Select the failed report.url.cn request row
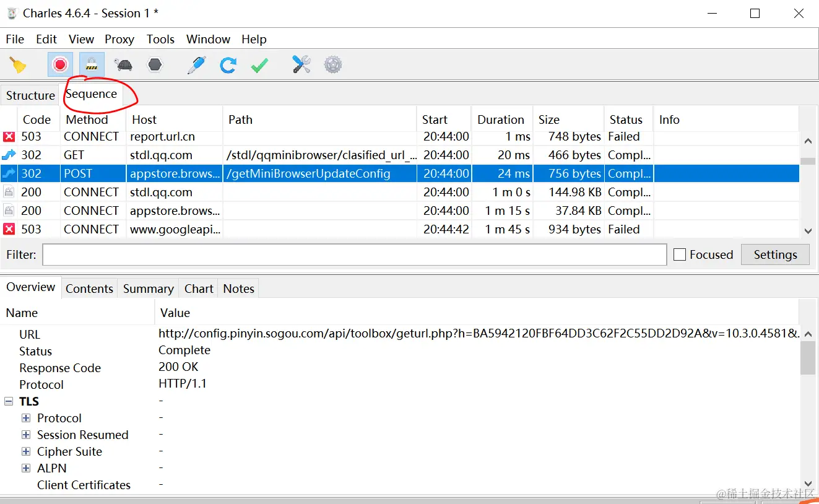 [400, 136]
